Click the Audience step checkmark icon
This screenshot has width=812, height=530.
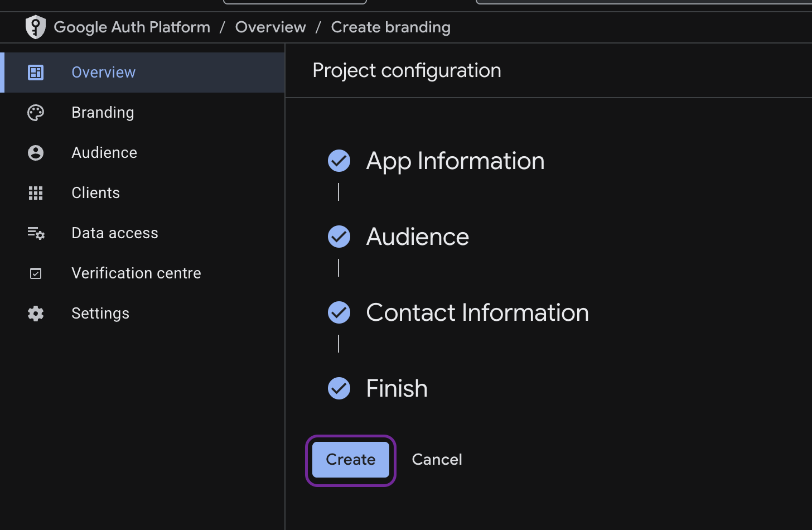339,237
